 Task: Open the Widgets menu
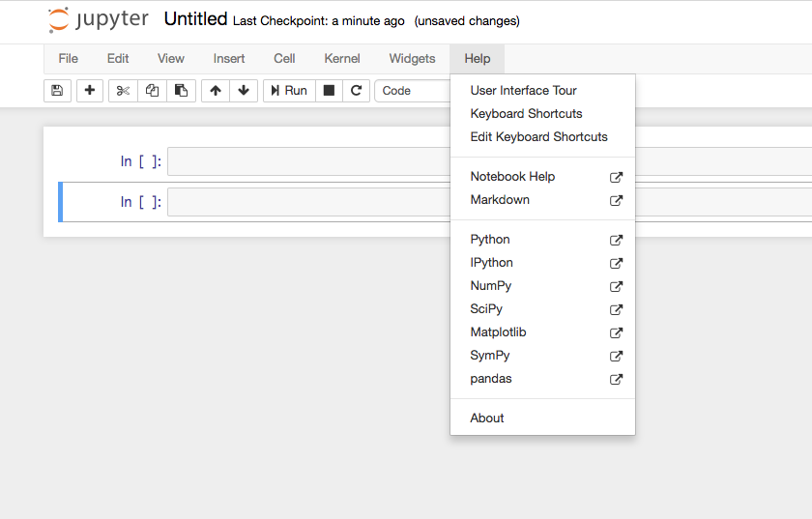tap(412, 59)
